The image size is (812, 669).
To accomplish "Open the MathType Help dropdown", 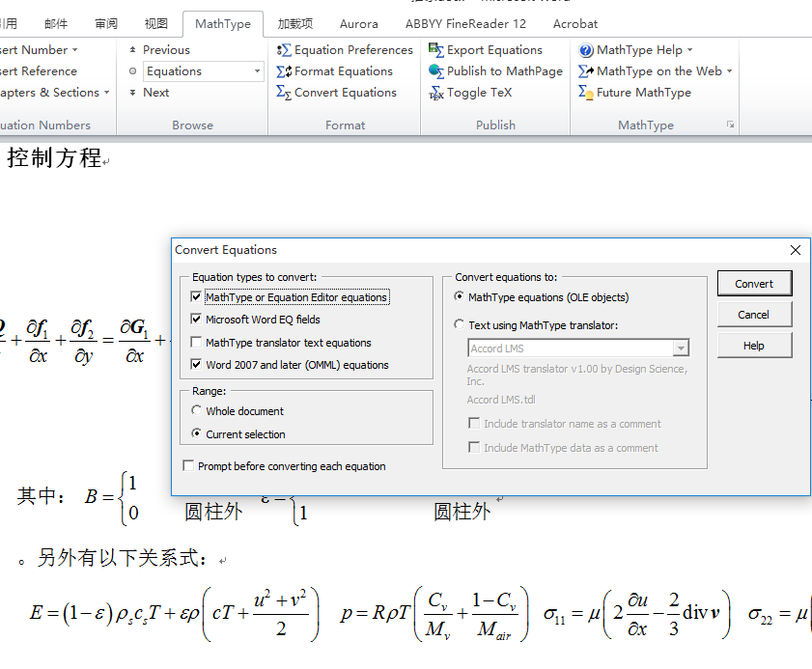I will (x=689, y=50).
